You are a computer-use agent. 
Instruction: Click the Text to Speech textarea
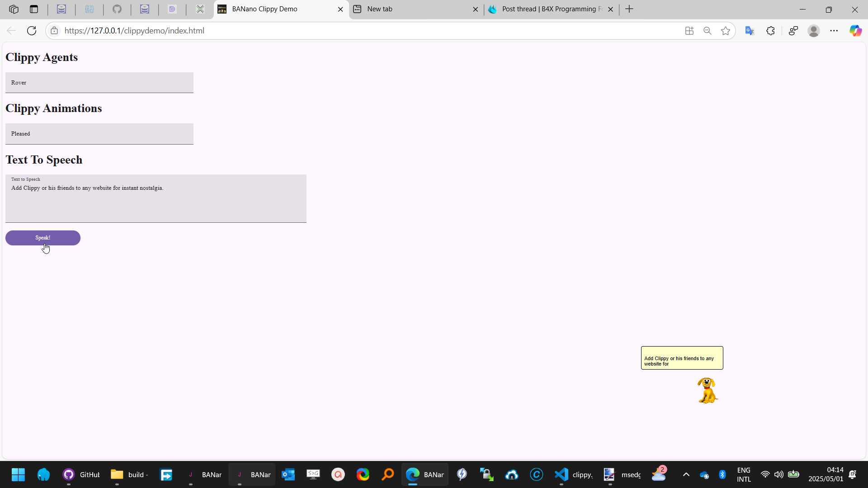(156, 198)
